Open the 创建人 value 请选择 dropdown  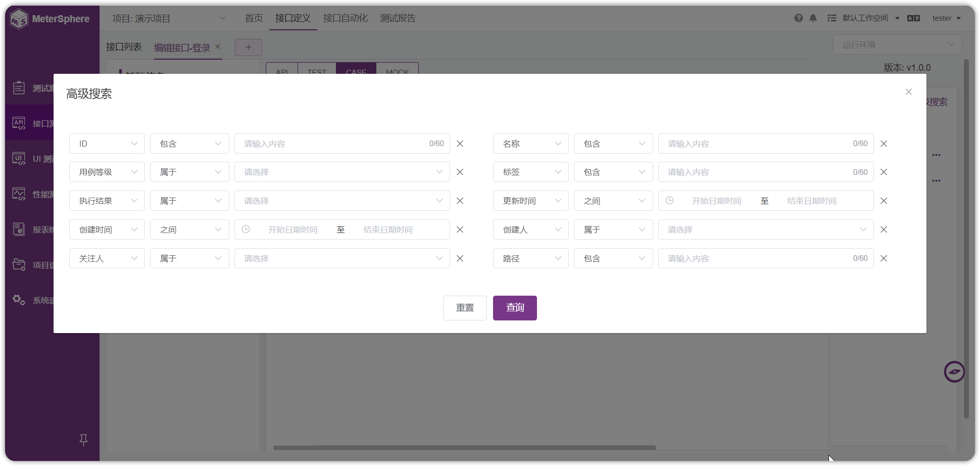766,229
